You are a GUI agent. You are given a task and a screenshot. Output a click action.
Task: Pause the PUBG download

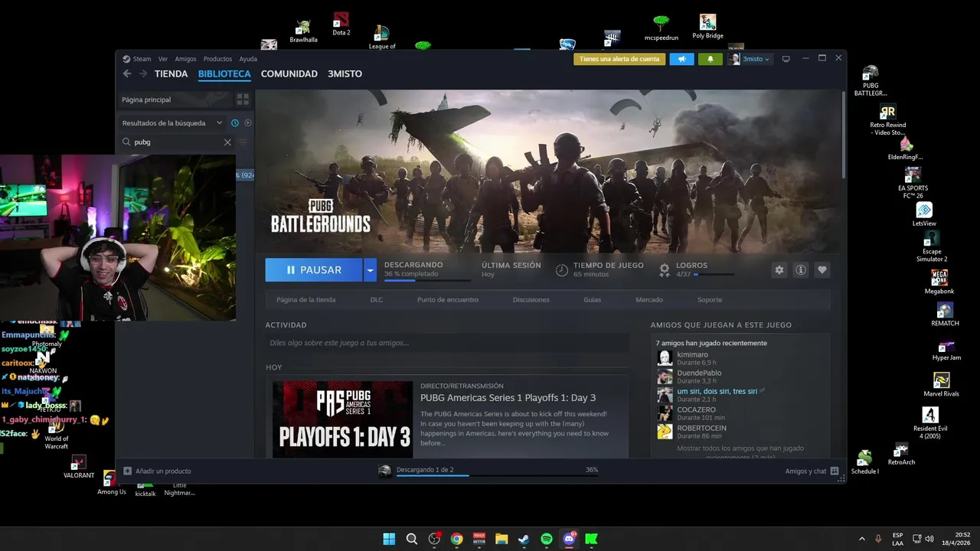click(314, 270)
